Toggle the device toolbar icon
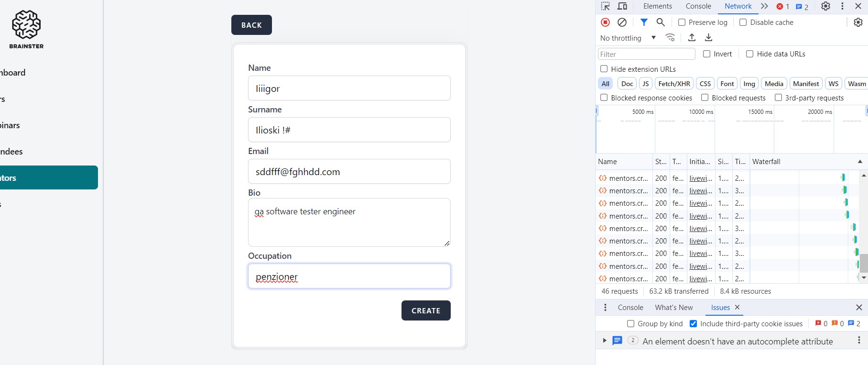The height and width of the screenshot is (365, 868). coord(622,6)
